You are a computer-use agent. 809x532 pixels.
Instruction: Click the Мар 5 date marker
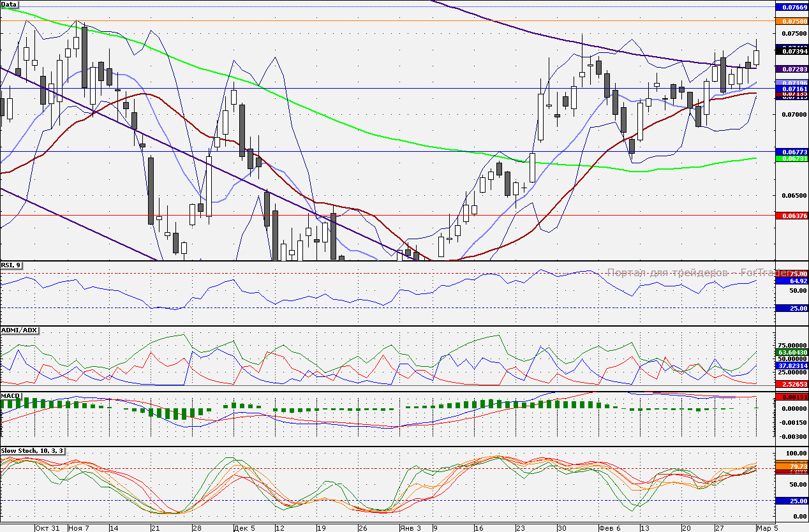[x=767, y=528]
